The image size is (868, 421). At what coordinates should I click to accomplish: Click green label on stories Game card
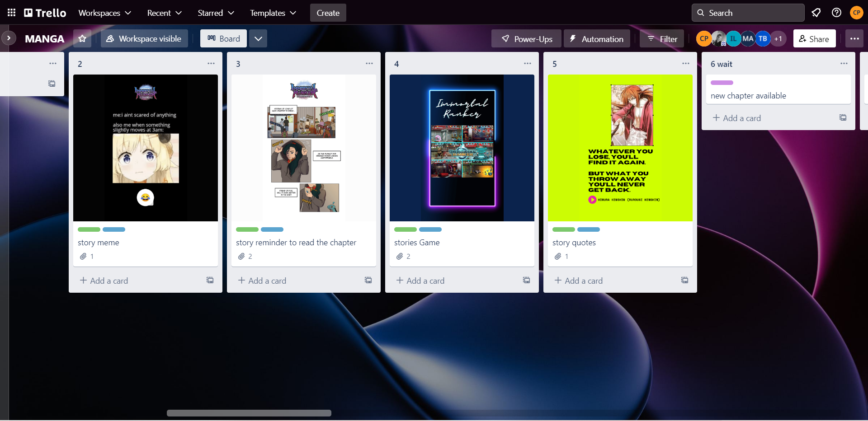coord(406,229)
